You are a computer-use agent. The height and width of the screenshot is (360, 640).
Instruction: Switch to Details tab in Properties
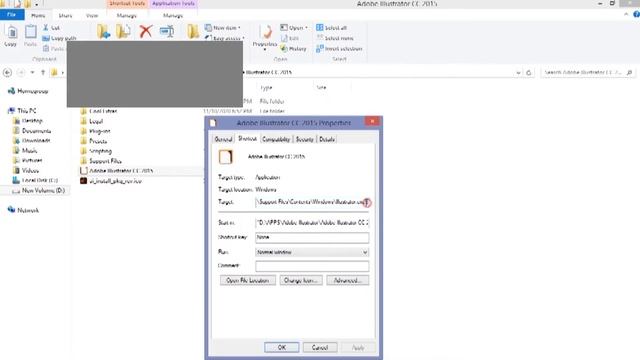[327, 139]
